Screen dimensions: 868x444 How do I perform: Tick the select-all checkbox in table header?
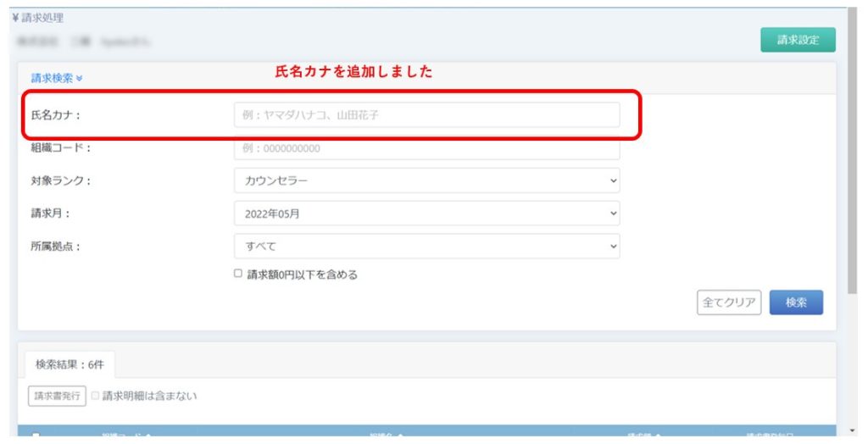36,436
